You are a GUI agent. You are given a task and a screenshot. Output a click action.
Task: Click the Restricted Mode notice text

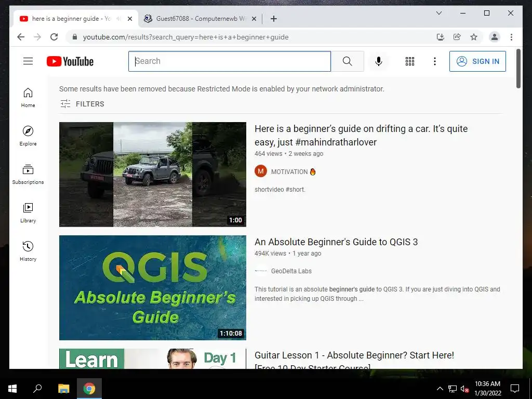point(221,89)
